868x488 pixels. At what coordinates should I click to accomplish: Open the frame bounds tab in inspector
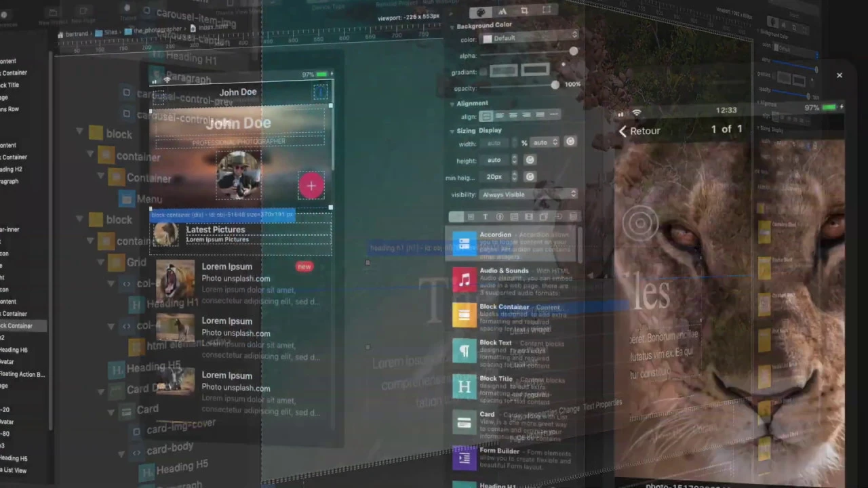tap(547, 11)
